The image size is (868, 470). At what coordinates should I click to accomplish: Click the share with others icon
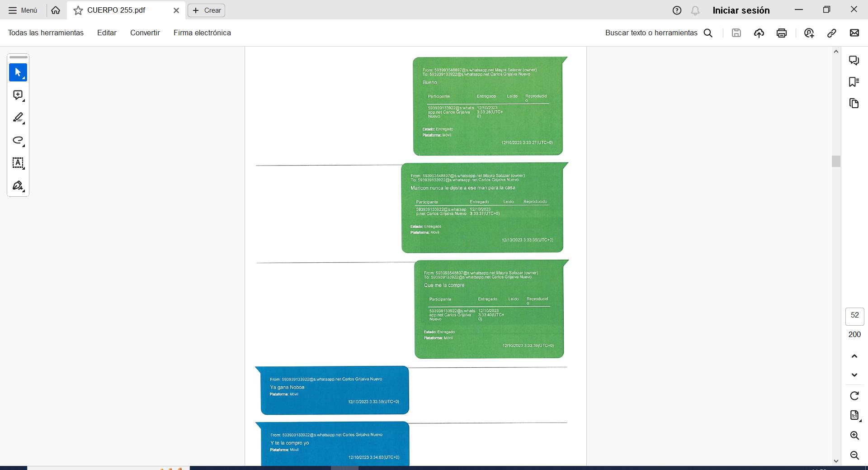pyautogui.click(x=809, y=33)
